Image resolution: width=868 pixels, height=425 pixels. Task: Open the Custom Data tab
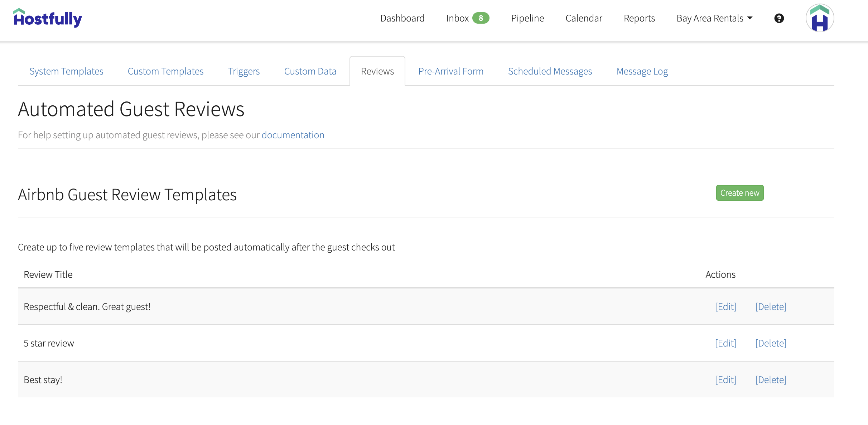pyautogui.click(x=310, y=71)
